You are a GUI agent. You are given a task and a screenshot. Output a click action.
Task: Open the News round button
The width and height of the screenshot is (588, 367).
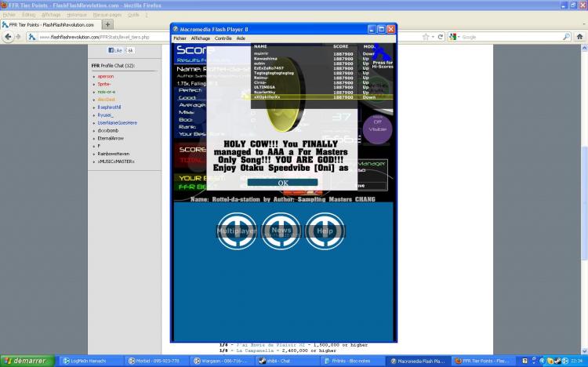[281, 231]
